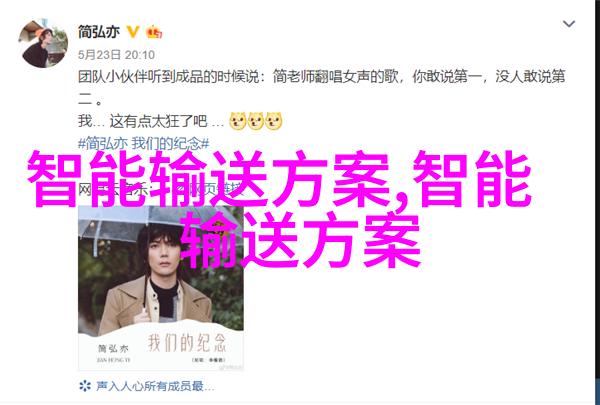
Task: Click the upper magenta 智能输送方案,智能 overlay line
Action: coord(279,179)
